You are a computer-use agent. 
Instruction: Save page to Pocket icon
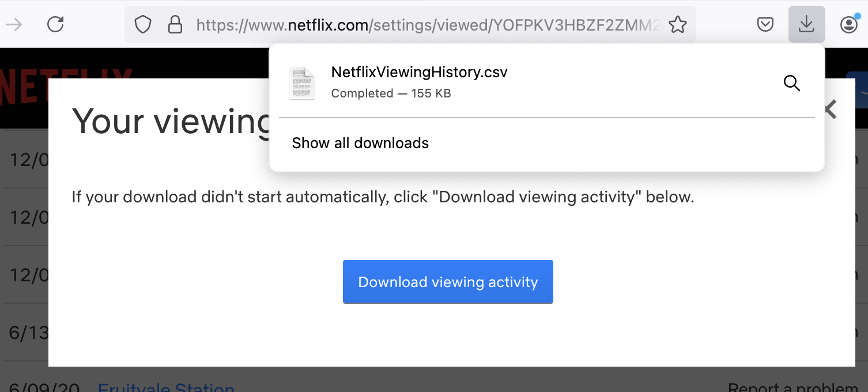[765, 24]
